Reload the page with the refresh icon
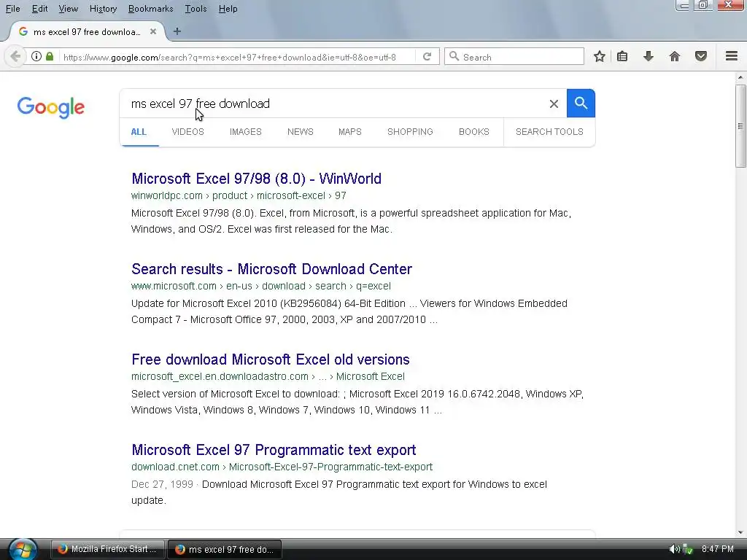 tap(427, 57)
